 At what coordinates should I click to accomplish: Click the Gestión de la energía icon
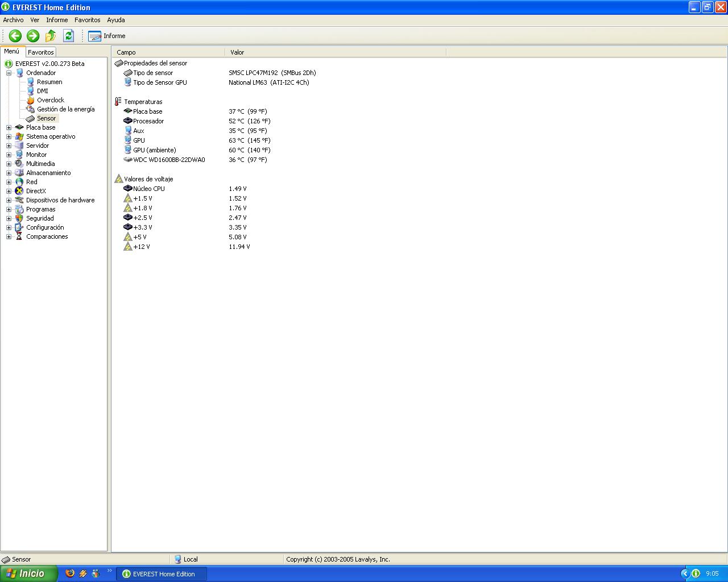coord(31,109)
